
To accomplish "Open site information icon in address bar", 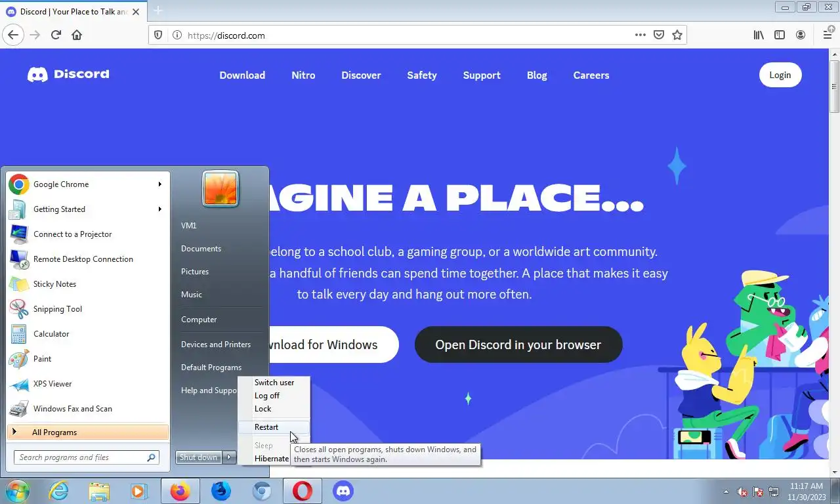I will pyautogui.click(x=177, y=35).
